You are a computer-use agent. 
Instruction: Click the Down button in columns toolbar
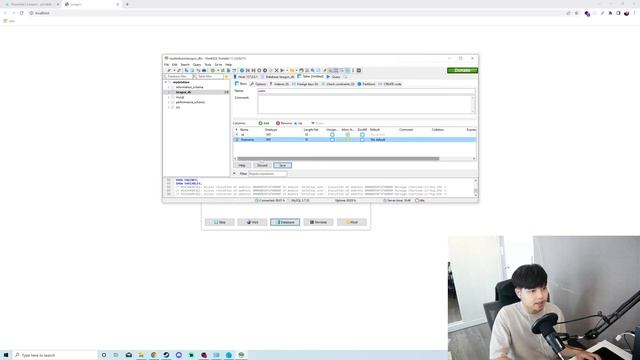(x=318, y=123)
